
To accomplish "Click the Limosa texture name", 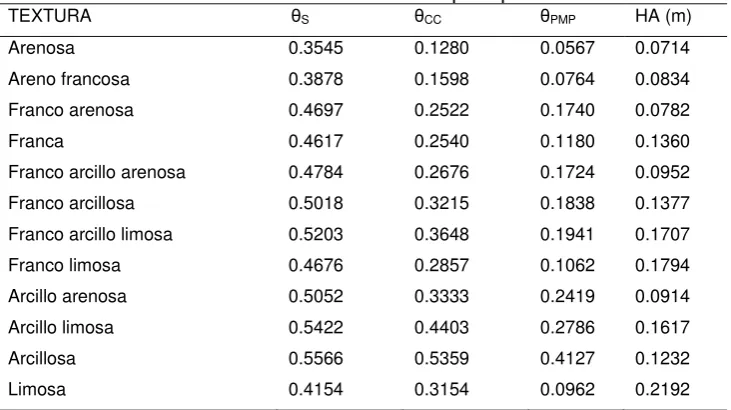I will [x=37, y=389].
